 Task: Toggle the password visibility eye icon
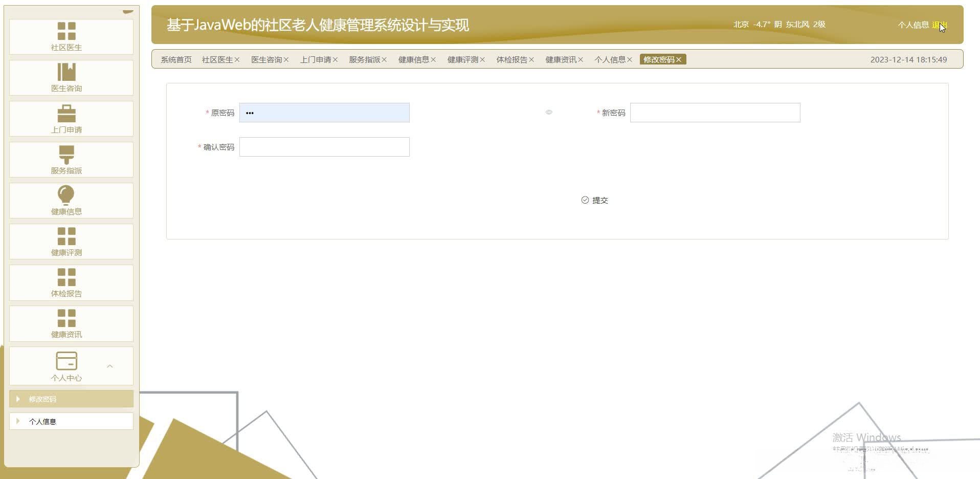tap(549, 112)
